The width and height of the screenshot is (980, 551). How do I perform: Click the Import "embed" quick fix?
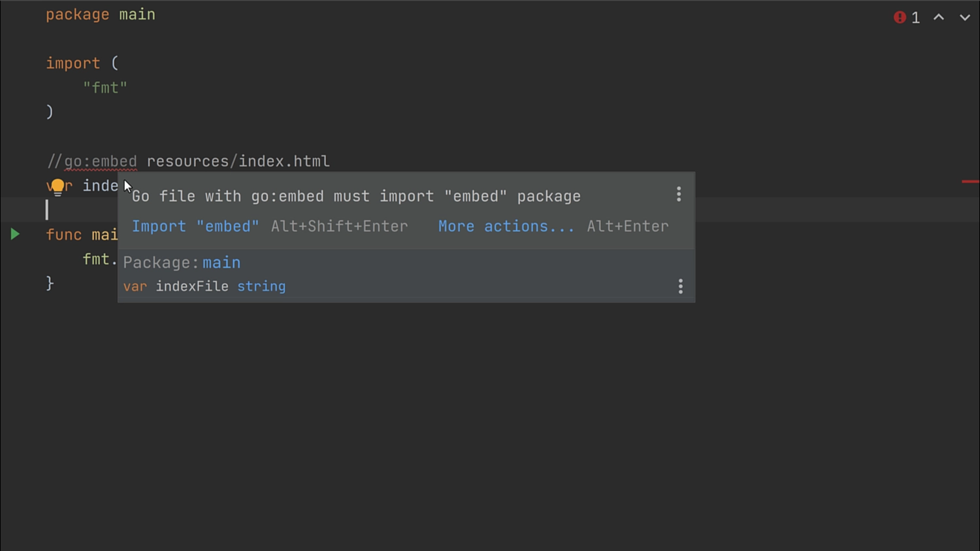195,226
